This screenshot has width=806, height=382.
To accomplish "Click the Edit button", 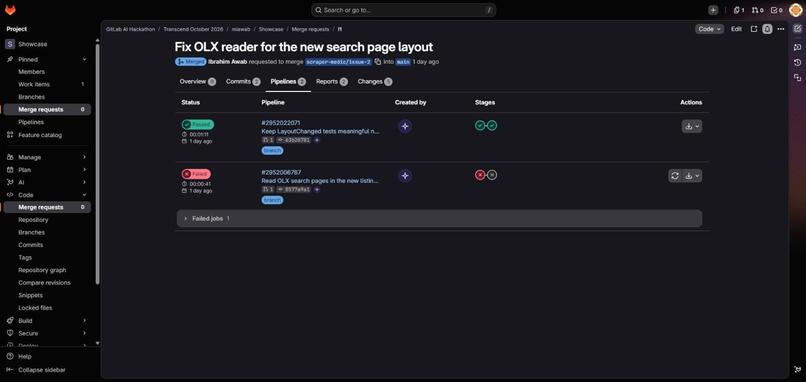I will (x=736, y=29).
